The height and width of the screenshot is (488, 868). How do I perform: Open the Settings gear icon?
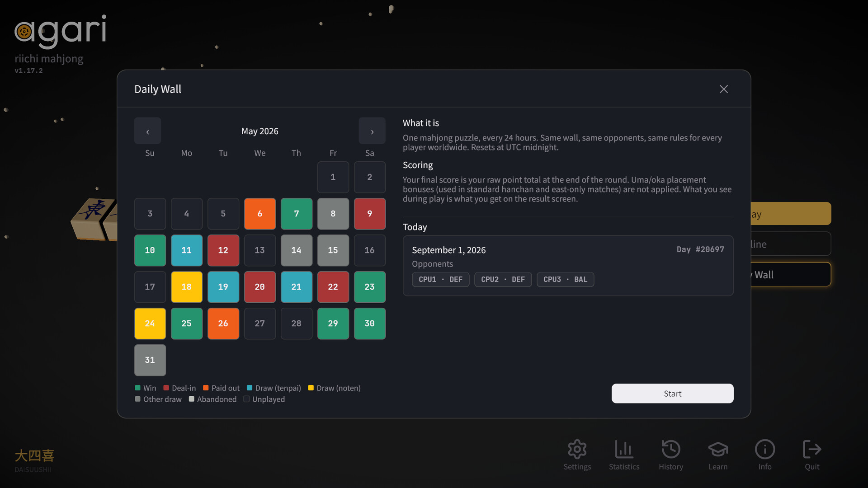click(577, 450)
